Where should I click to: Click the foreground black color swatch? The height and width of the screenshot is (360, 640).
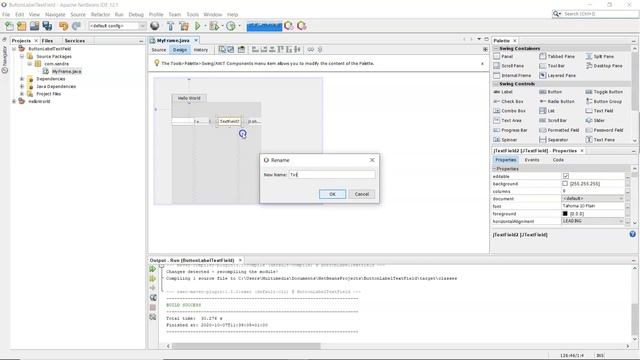[565, 213]
